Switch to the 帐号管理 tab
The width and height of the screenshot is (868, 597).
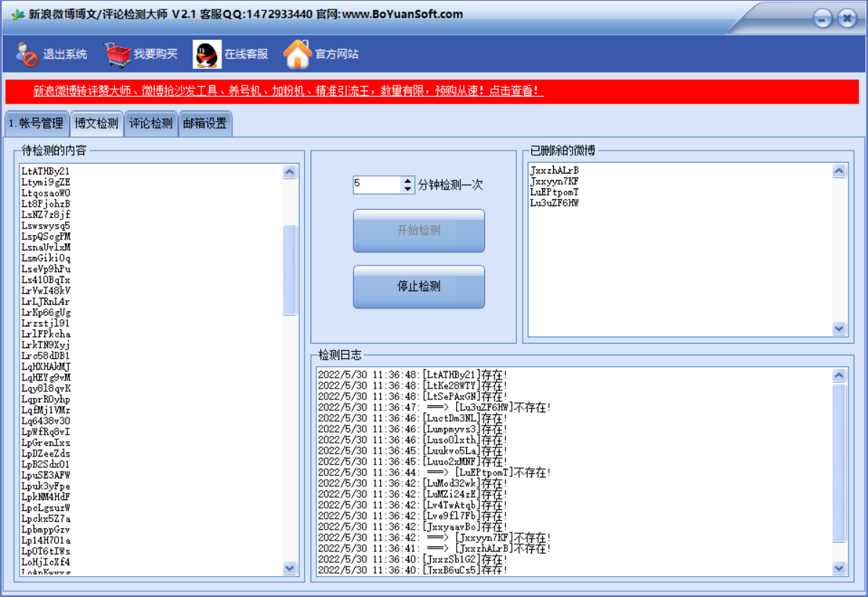tap(36, 124)
